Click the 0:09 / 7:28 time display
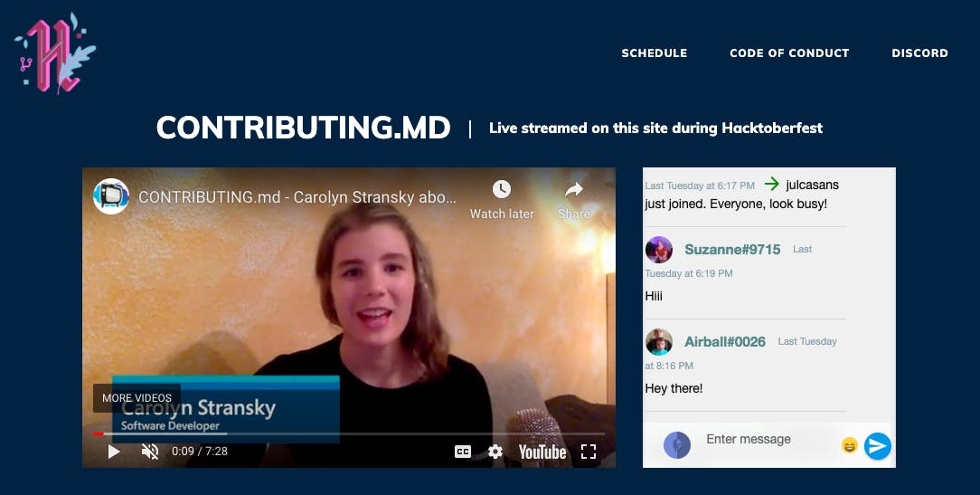This screenshot has width=980, height=495. coord(200,452)
